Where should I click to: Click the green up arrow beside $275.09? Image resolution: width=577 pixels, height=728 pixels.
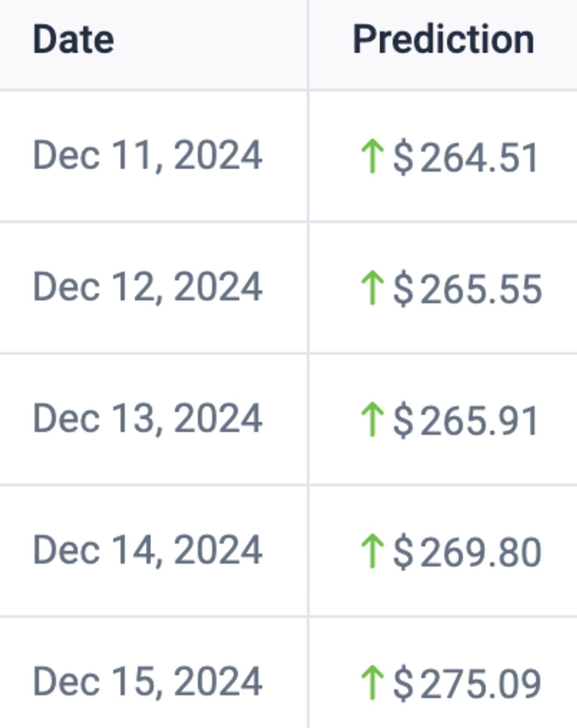(x=372, y=682)
